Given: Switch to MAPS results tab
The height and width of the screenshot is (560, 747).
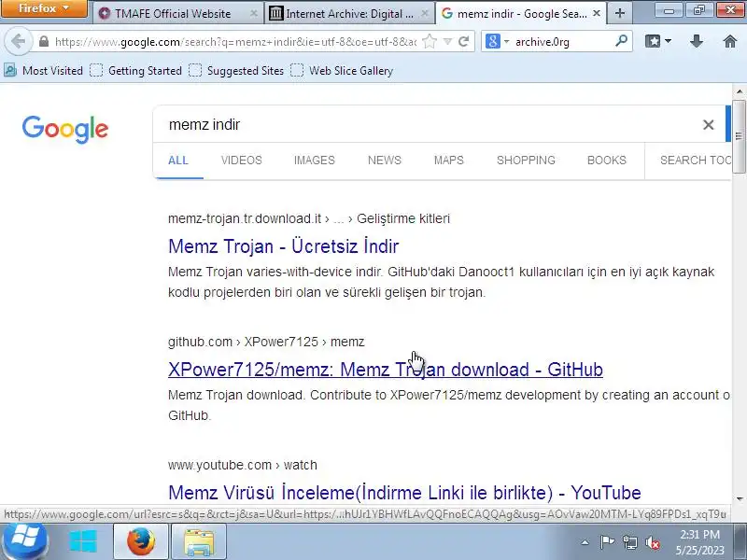Looking at the screenshot, I should pyautogui.click(x=449, y=161).
